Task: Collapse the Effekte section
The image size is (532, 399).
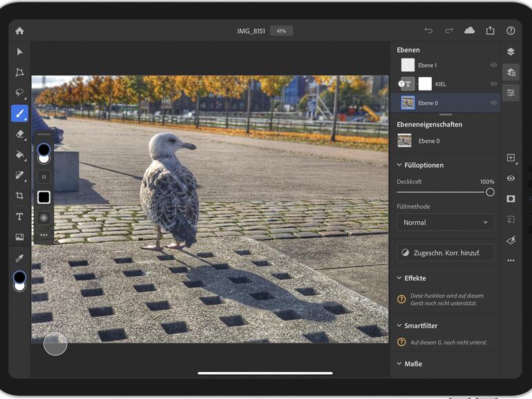Action: coord(399,278)
